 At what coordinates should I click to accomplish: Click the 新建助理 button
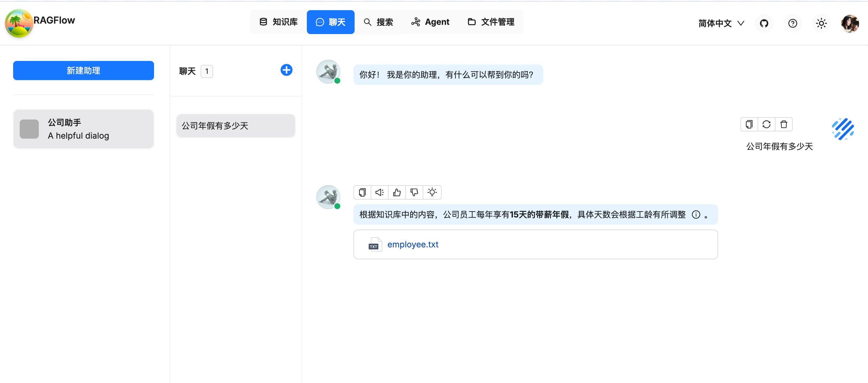[x=83, y=71]
